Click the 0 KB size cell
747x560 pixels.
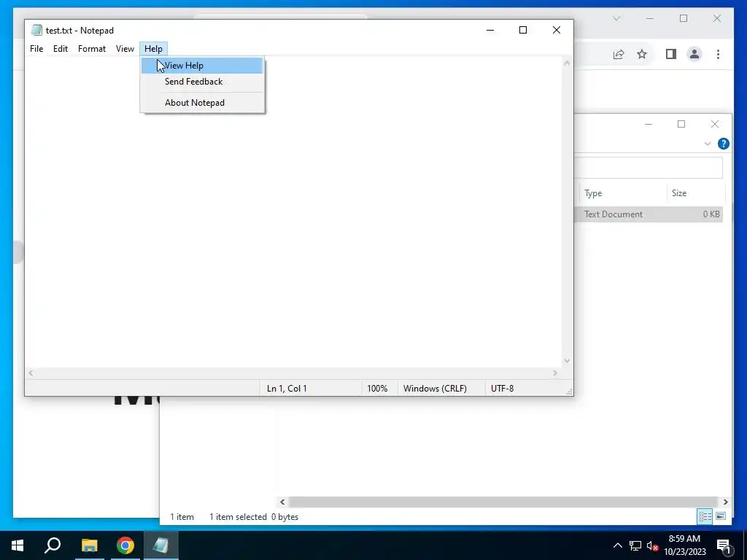tap(711, 214)
